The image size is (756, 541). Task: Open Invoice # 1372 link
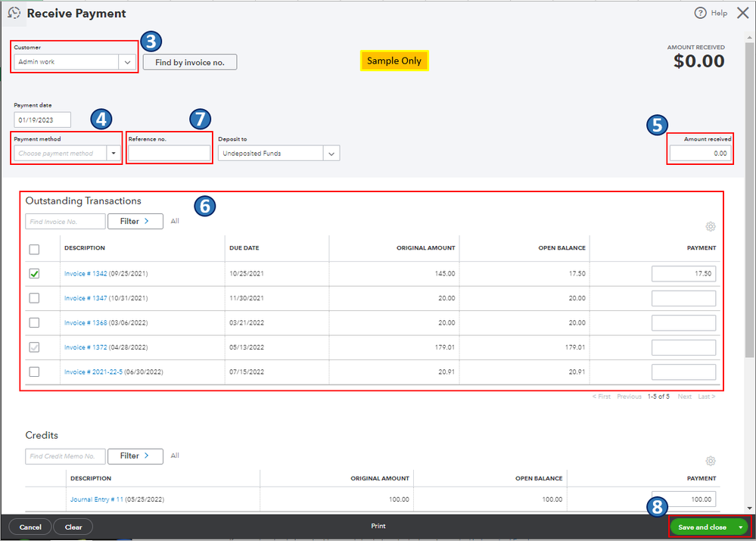(86, 347)
